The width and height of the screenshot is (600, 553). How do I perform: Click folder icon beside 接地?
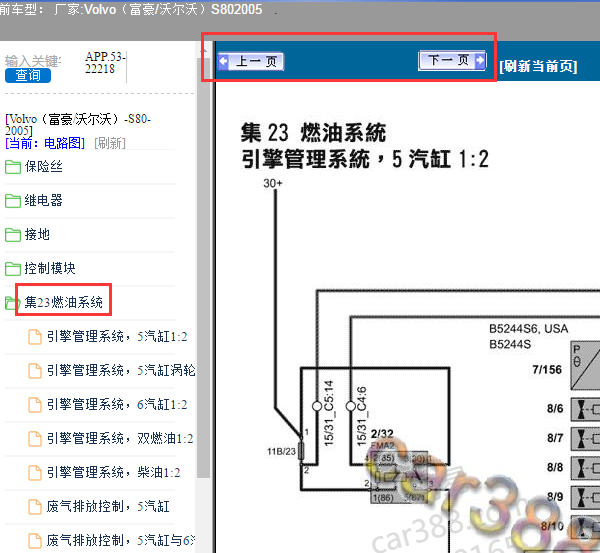click(13, 235)
